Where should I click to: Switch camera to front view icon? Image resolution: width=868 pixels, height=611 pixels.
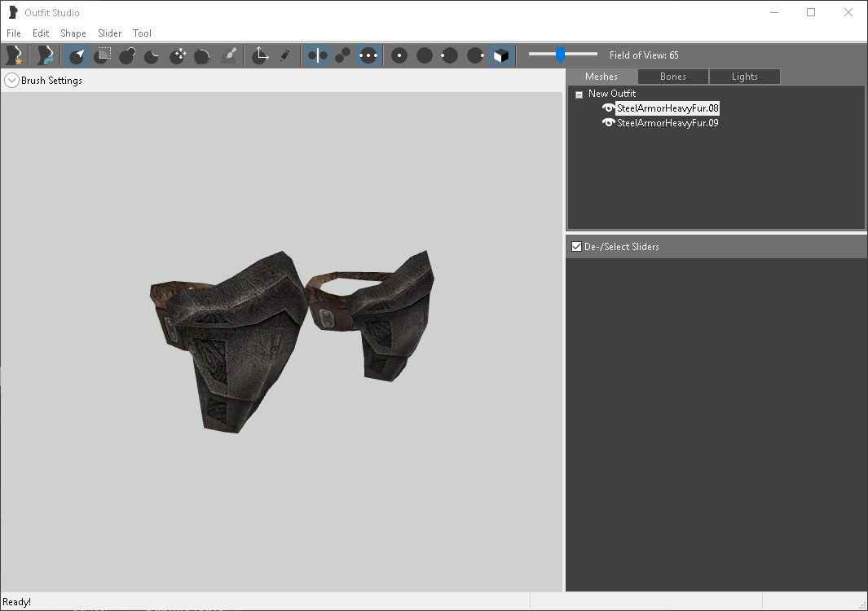coord(399,55)
